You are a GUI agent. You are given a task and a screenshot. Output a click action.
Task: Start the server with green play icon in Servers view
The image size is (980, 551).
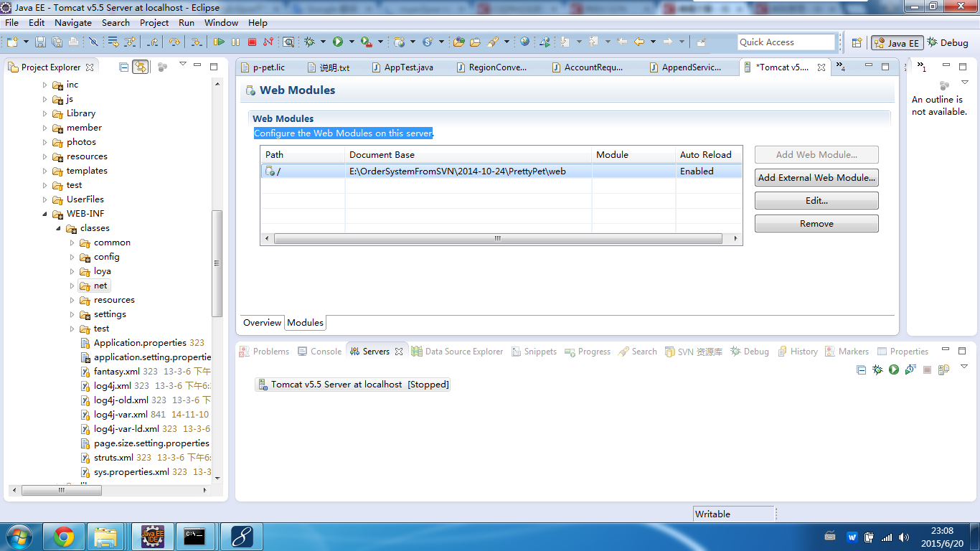[x=894, y=369]
